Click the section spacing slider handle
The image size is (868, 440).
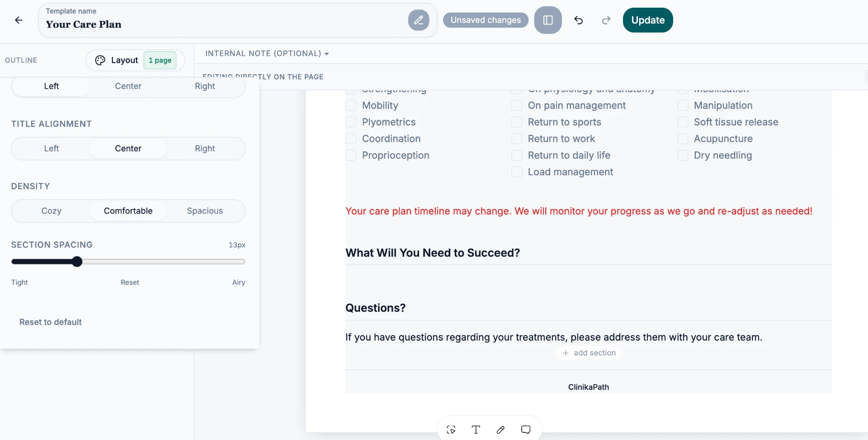tap(77, 262)
